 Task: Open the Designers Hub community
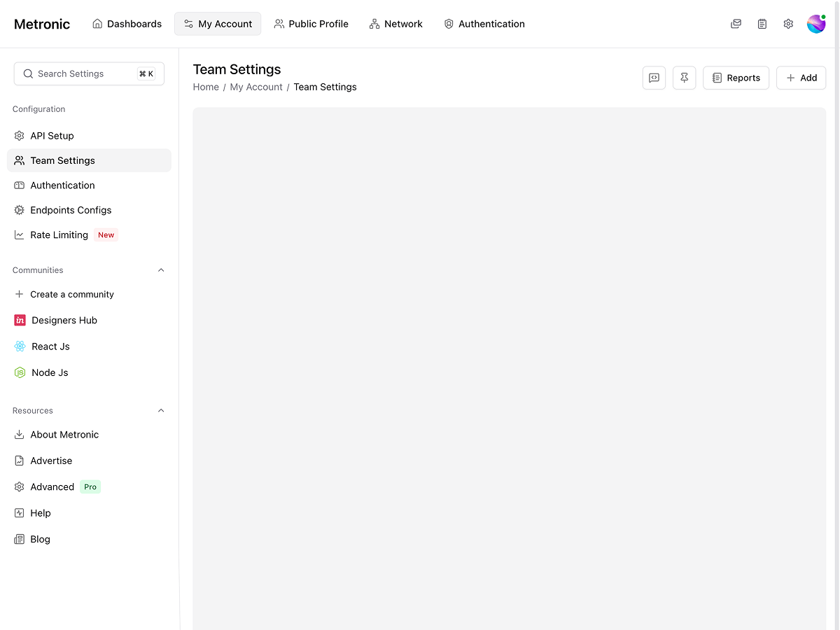(64, 320)
